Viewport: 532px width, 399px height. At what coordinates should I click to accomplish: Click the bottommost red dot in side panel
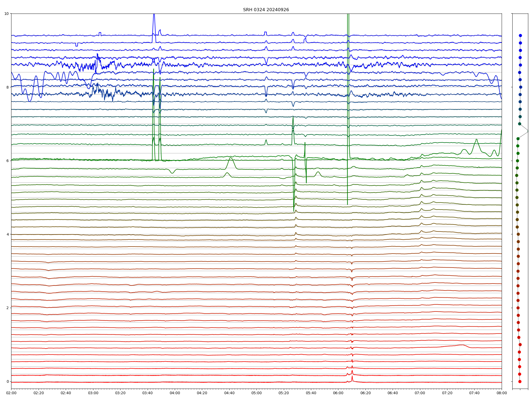(520, 381)
